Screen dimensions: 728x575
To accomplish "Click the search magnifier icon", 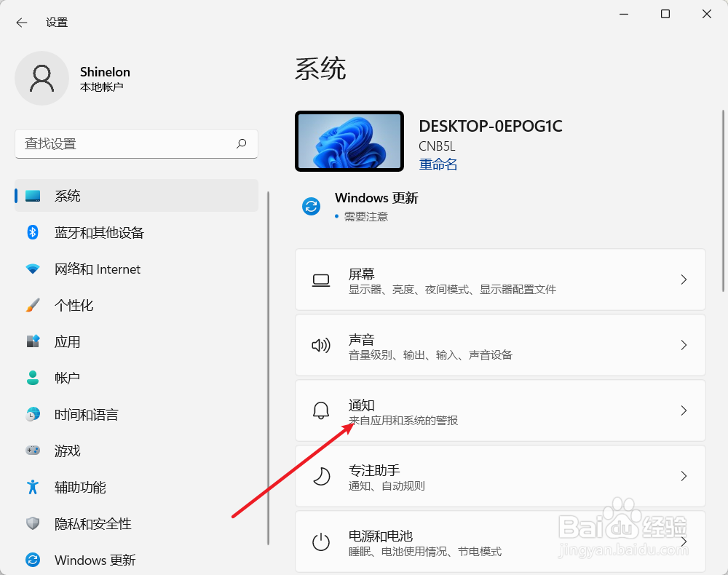I will [242, 143].
